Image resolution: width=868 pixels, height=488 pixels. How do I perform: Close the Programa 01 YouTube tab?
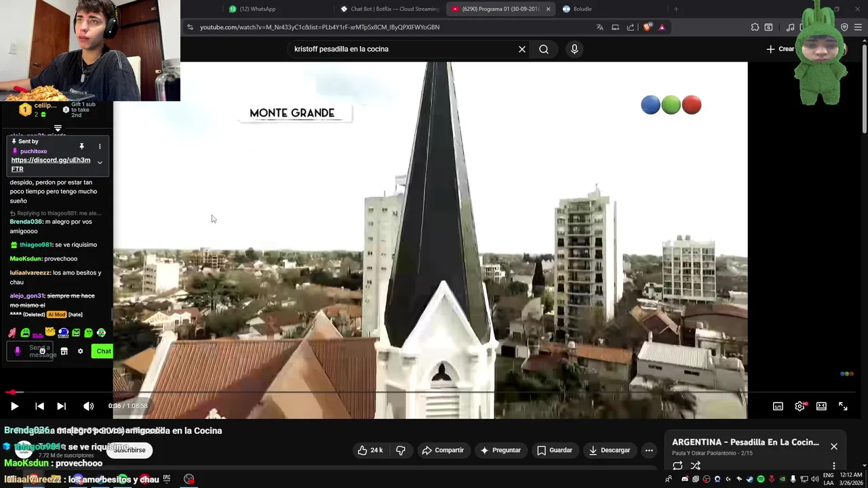tap(548, 9)
